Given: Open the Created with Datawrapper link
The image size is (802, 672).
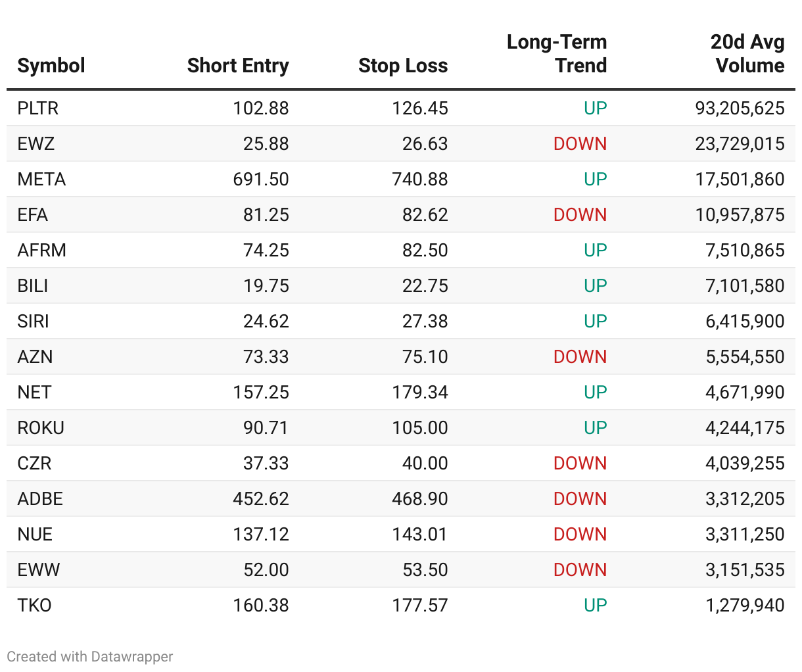Looking at the screenshot, I should (90, 656).
